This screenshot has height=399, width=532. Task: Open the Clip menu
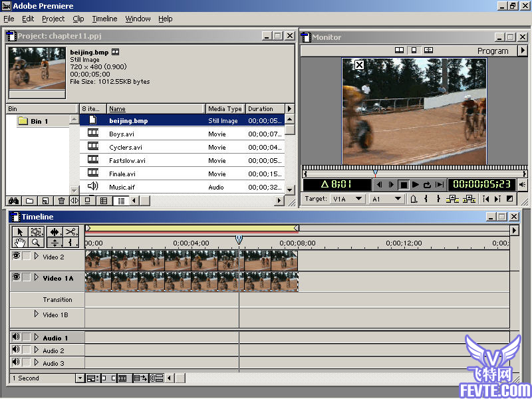tap(78, 19)
